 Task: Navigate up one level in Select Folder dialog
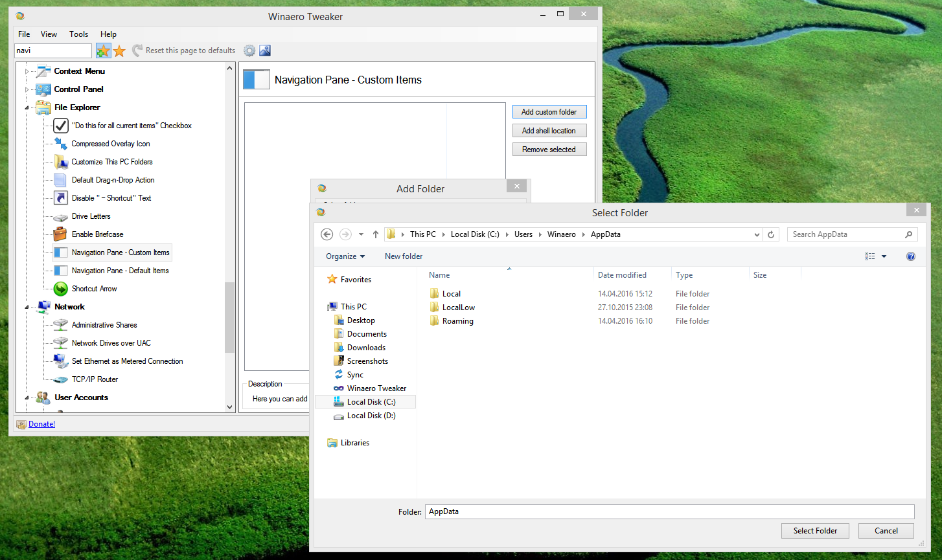[375, 234]
